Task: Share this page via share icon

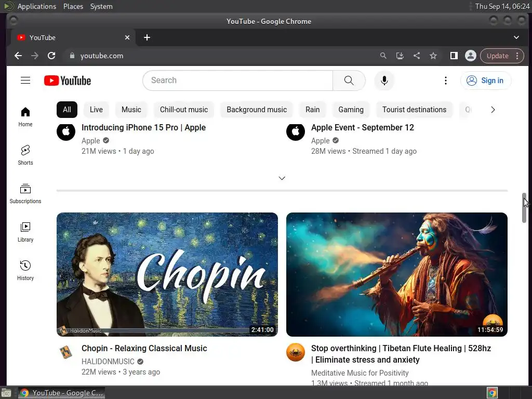Action: tap(417, 56)
